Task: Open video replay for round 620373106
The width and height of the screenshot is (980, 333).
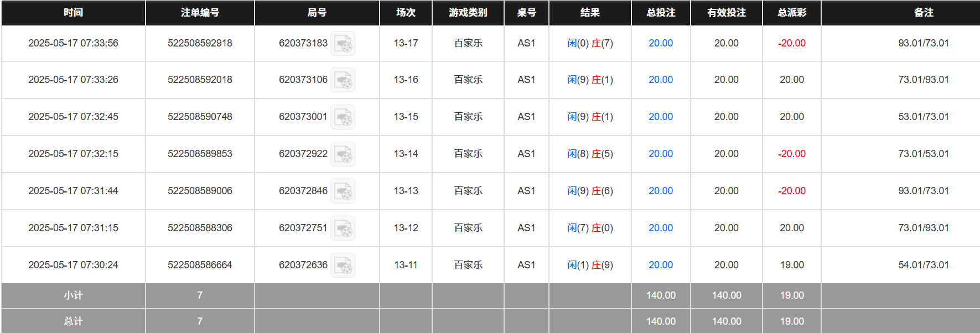Action: coord(343,80)
